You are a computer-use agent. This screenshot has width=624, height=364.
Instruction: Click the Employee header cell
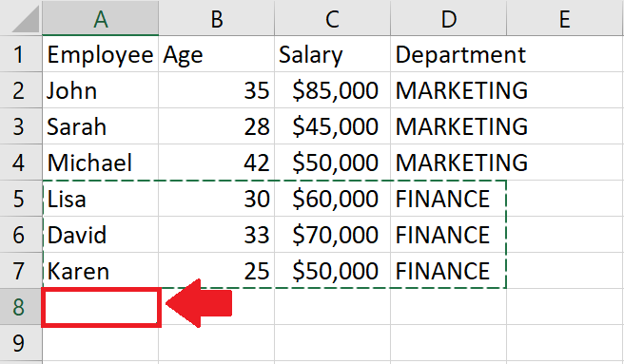point(101,54)
